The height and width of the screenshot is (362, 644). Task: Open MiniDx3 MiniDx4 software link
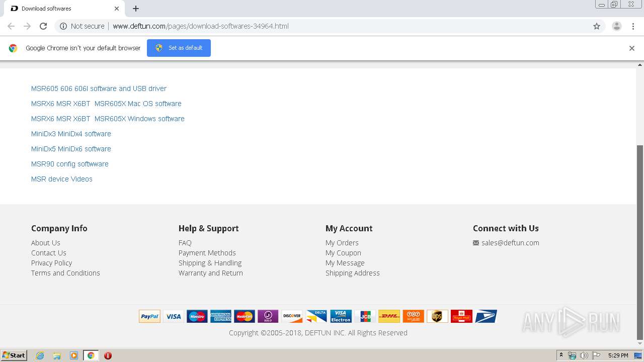[x=71, y=134]
